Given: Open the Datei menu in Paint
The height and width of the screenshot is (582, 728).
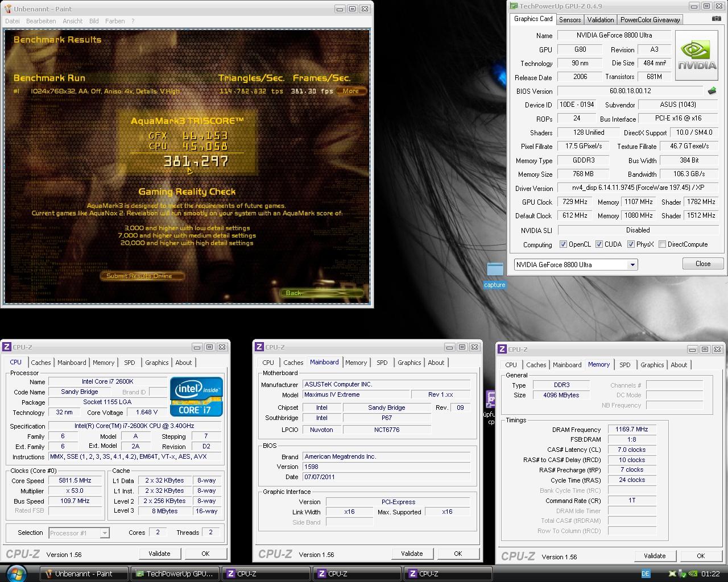Looking at the screenshot, I should [12, 21].
